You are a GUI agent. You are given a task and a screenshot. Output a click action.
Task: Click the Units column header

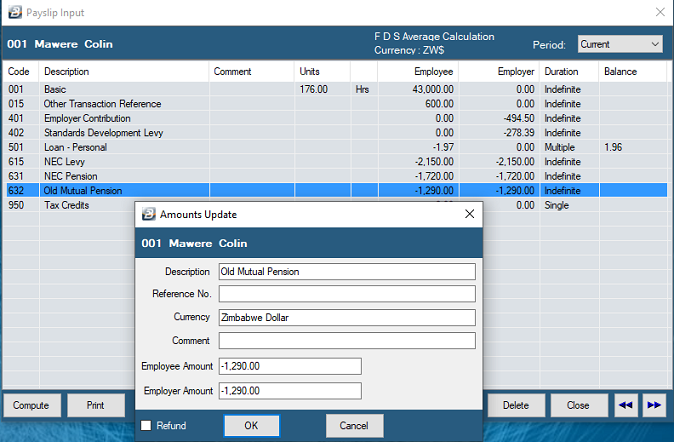(322, 71)
